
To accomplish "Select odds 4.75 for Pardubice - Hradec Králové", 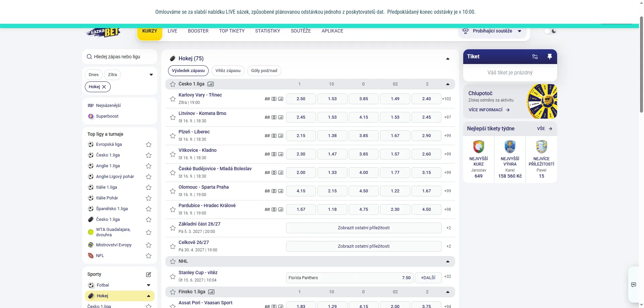I will [364, 209].
